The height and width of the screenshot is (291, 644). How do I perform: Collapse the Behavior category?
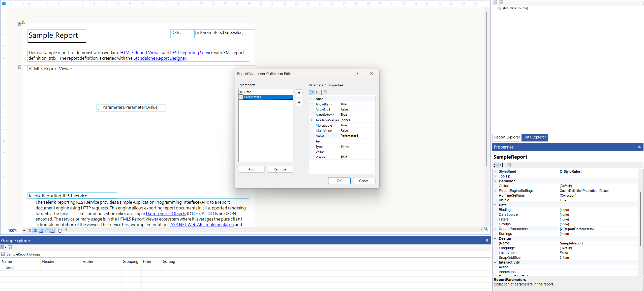[495, 181]
